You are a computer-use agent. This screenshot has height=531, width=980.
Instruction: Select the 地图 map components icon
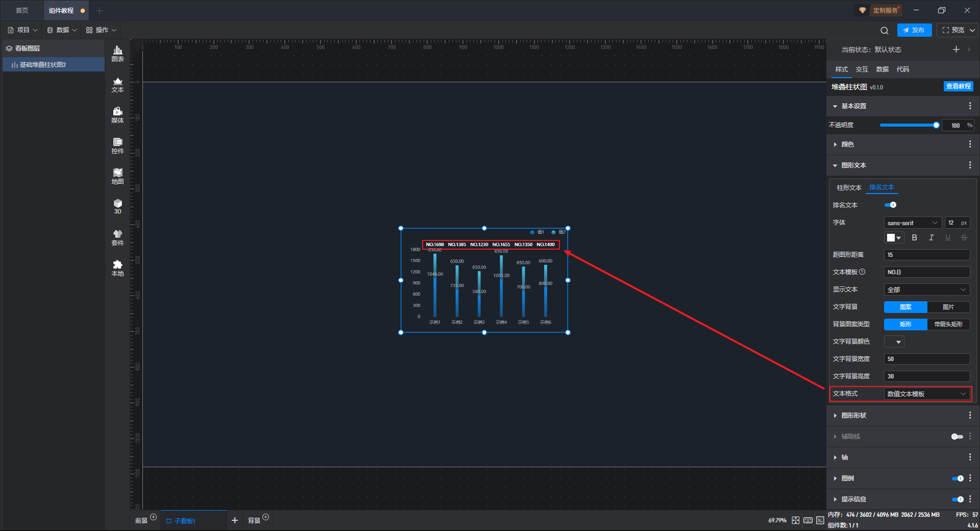point(117,176)
